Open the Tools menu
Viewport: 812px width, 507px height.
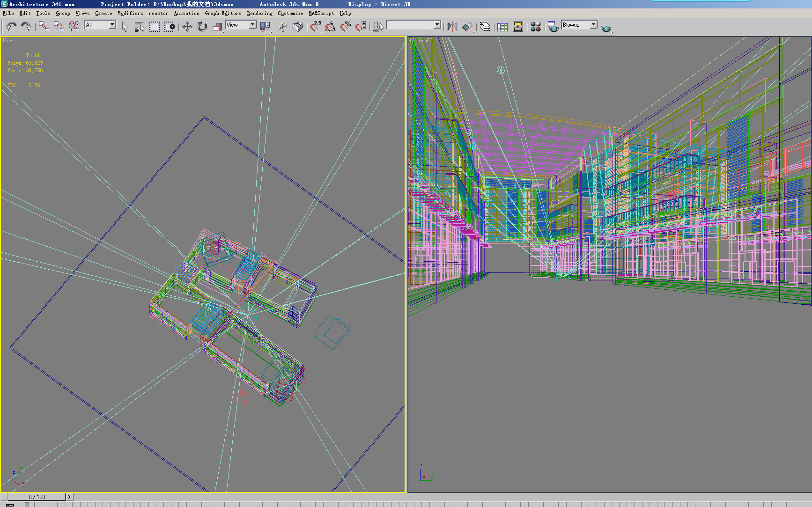[x=44, y=13]
